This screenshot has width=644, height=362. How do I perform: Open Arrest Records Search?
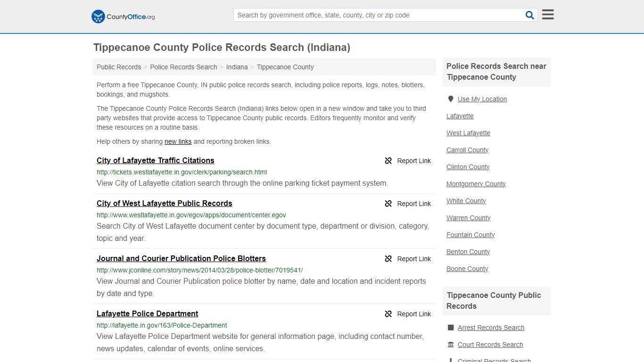(491, 328)
